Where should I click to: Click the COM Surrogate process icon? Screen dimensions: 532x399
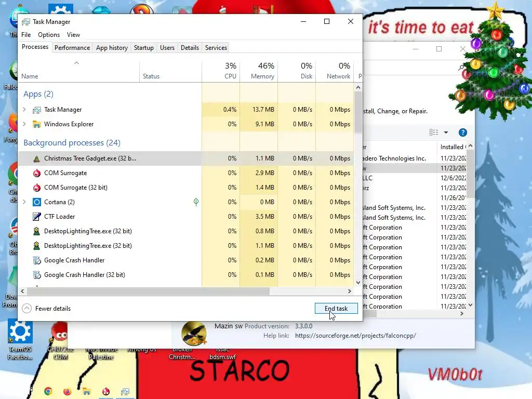[x=37, y=173]
